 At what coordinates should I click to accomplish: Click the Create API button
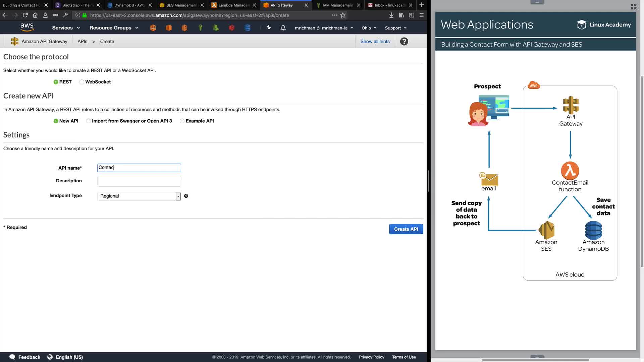[406, 229]
